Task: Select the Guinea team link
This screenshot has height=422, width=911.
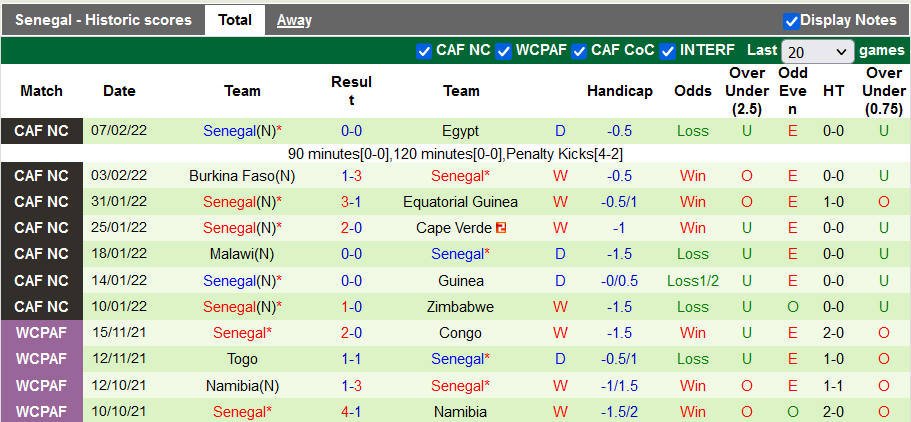Action: (x=460, y=281)
